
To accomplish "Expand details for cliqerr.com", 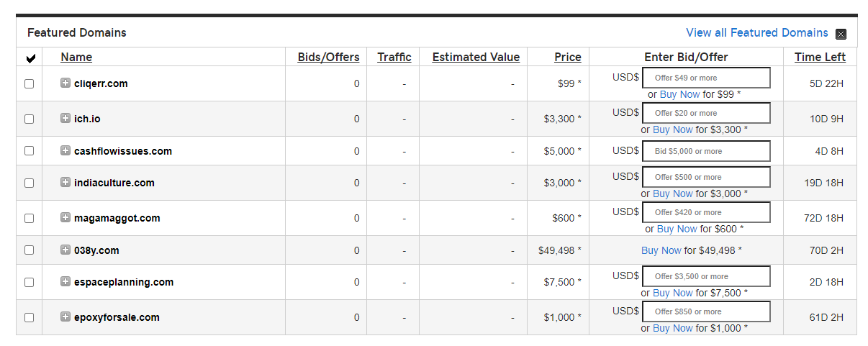I will (x=65, y=83).
